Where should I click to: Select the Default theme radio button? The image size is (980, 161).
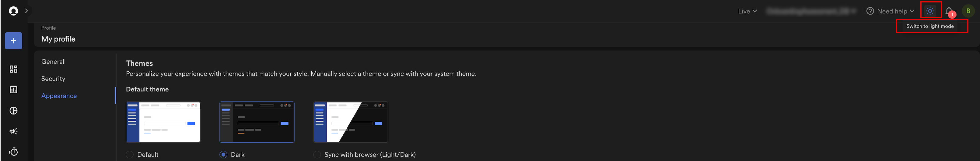pyautogui.click(x=130, y=155)
